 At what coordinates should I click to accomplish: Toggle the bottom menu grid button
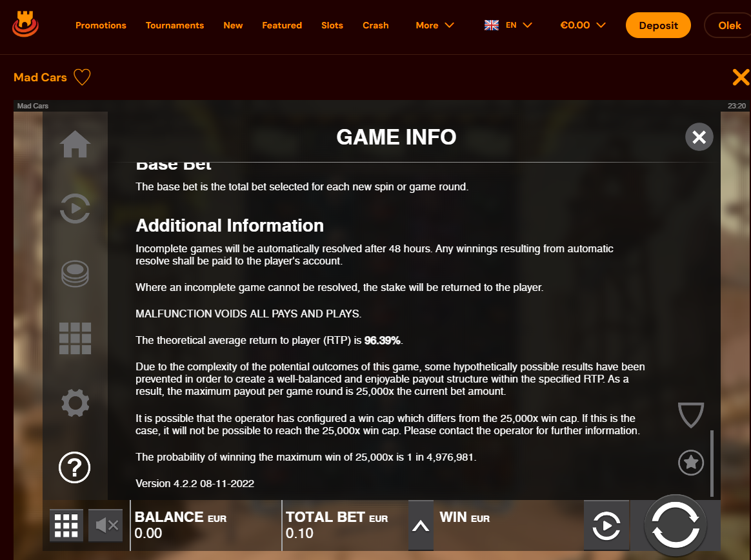click(66, 526)
